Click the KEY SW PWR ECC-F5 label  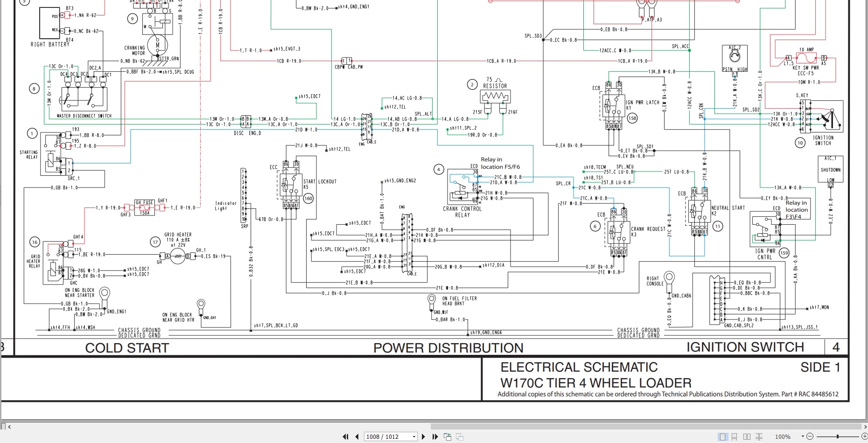pyautogui.click(x=805, y=70)
